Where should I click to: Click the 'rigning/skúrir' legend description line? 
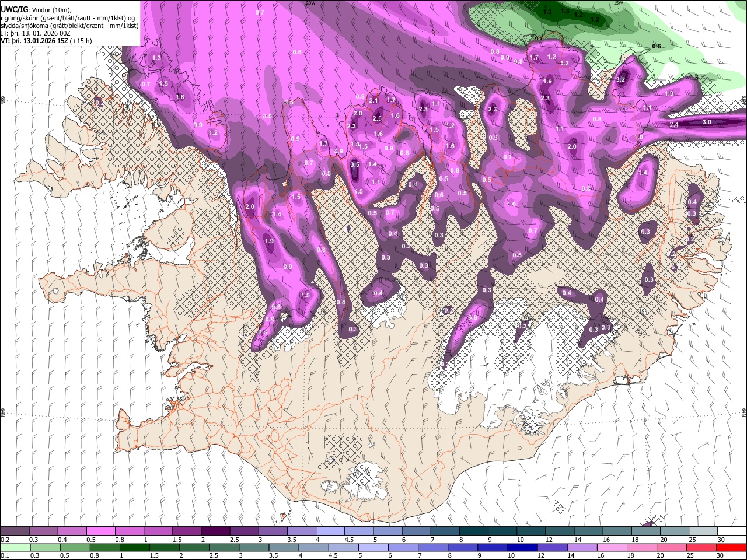coord(68,18)
